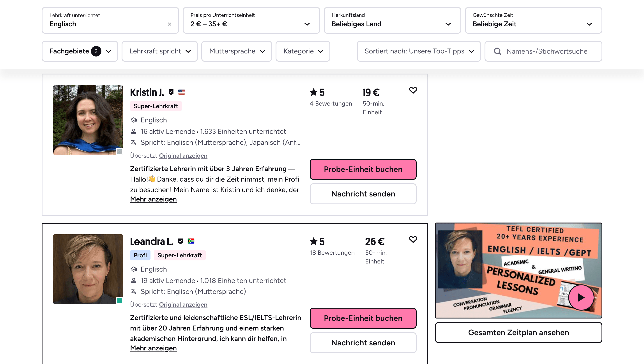Open the Fachgebiete filter menu
The width and height of the screenshot is (644, 364).
click(x=80, y=51)
